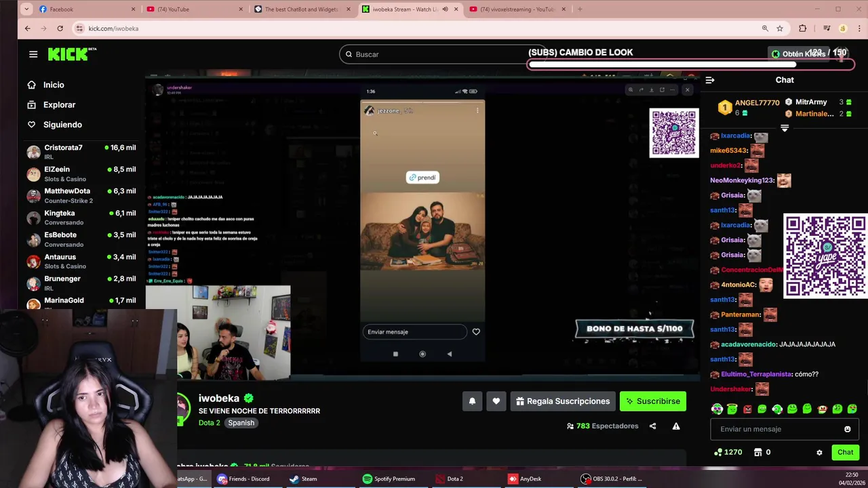Click the kick.com/iwobeka address bar
The image size is (868, 488).
414,28
